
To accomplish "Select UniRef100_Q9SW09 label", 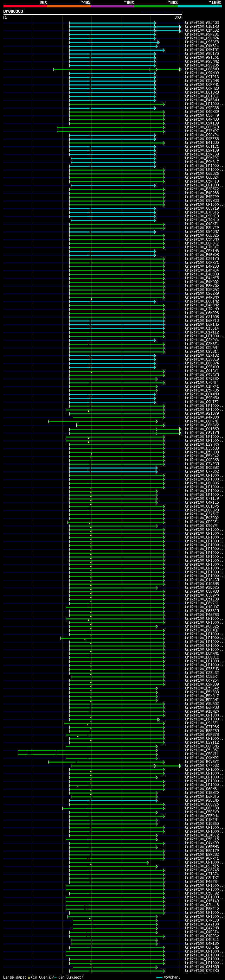I will tap(202, 367).
